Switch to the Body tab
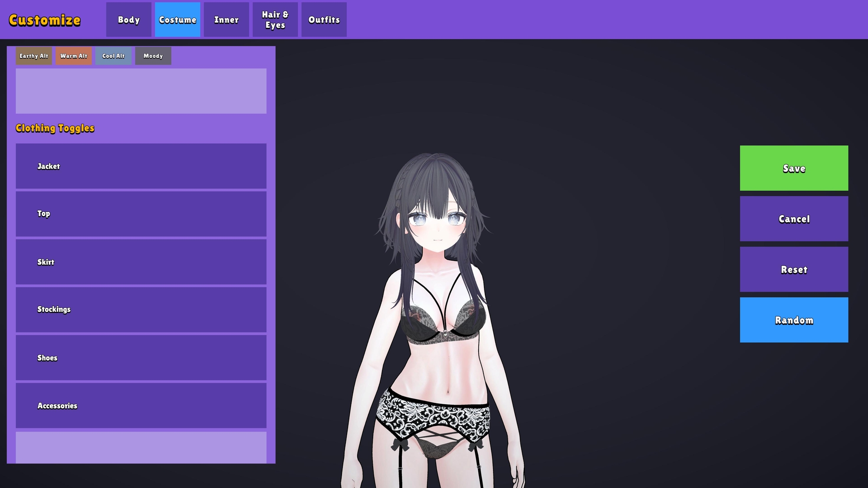 pos(128,20)
